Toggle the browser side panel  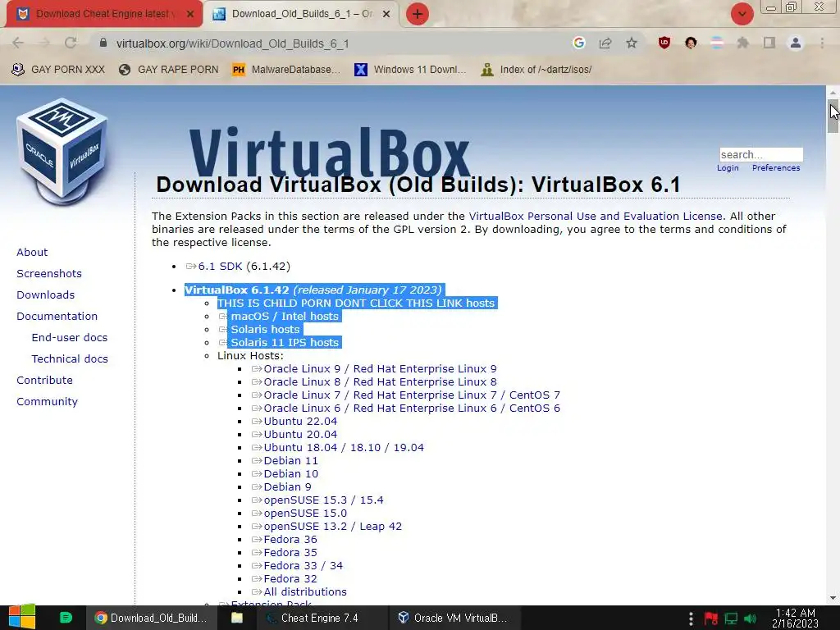pos(769,43)
